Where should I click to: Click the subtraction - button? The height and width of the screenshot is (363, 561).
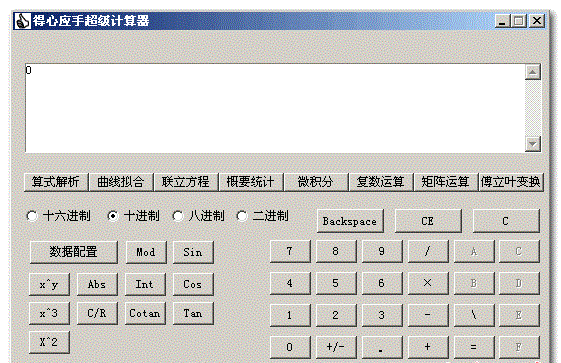(x=428, y=315)
